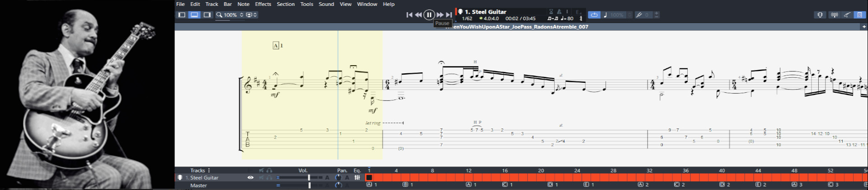The height and width of the screenshot is (190, 868).
Task: Open the transport options three-dot menu
Action: tap(567, 12)
